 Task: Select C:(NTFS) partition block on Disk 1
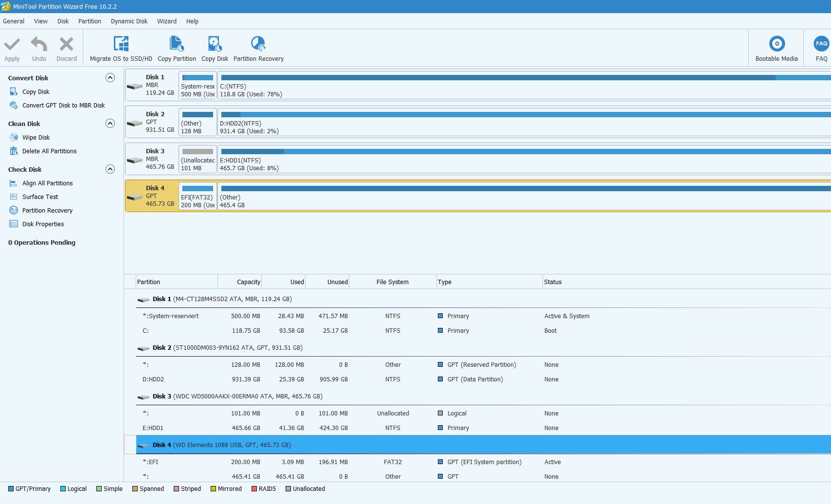(x=524, y=86)
